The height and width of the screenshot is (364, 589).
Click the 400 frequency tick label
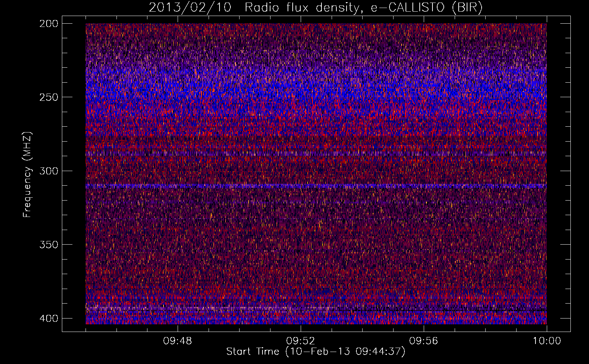(48, 318)
